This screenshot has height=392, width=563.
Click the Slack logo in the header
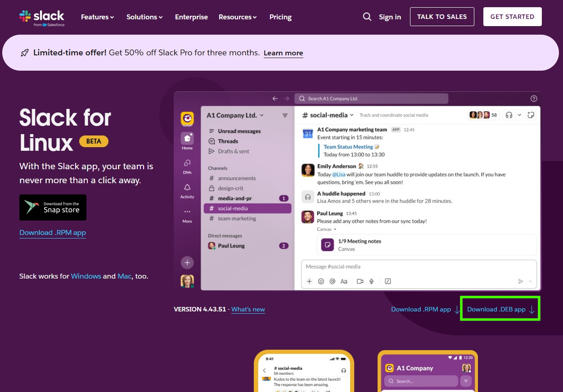tap(42, 17)
